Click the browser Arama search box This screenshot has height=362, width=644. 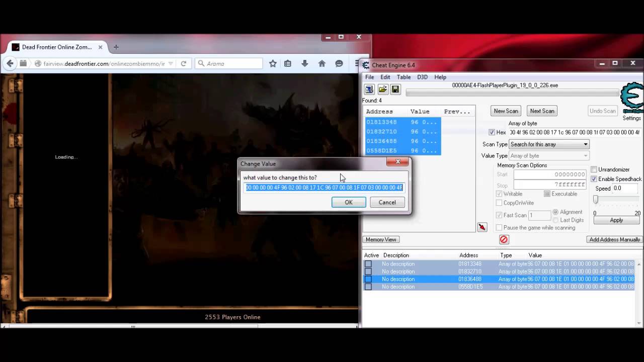229,63
